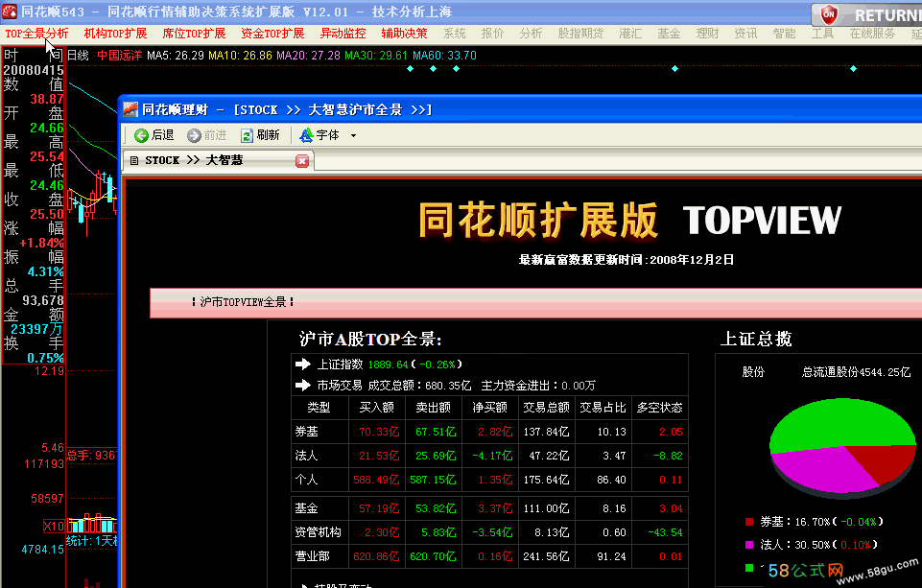Click the 交易占比 column header
Viewport: 922px width, 588px height.
pos(603,408)
